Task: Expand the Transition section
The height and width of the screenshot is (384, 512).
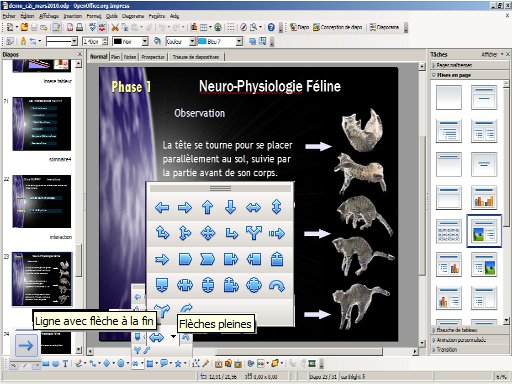Action: [x=447, y=349]
